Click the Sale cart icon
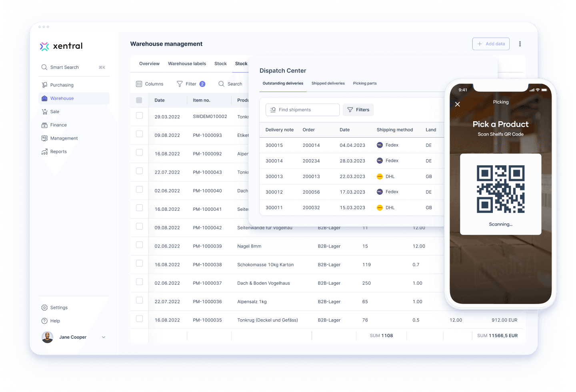Screen dimensions: 576x392 [44, 112]
